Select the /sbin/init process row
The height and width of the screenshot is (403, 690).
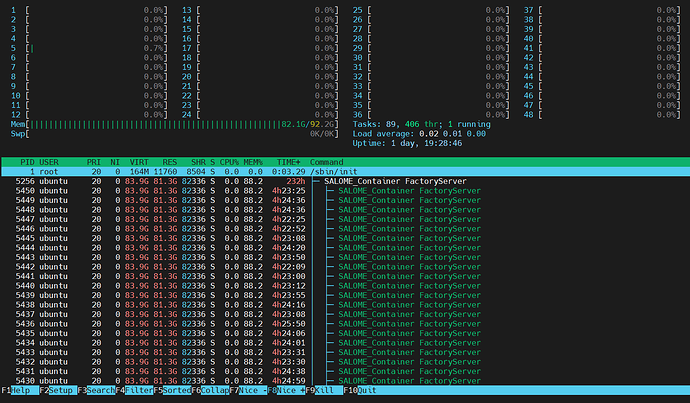coord(345,172)
